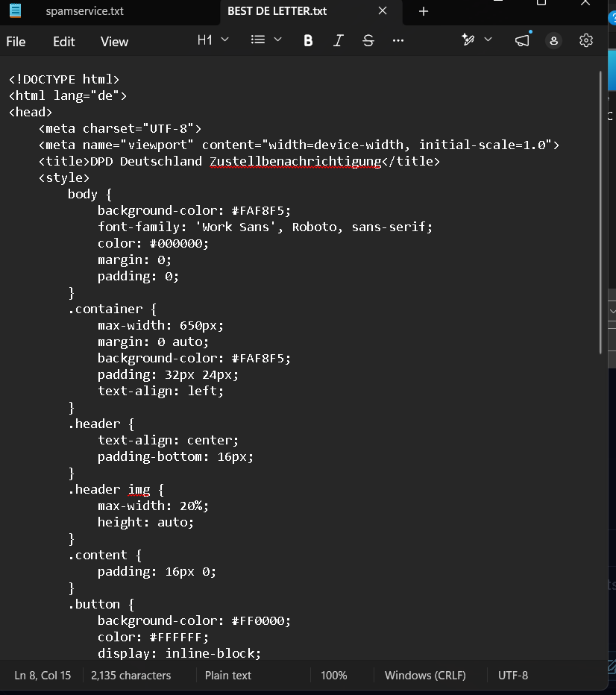Toggle bold formatting

pos(308,41)
